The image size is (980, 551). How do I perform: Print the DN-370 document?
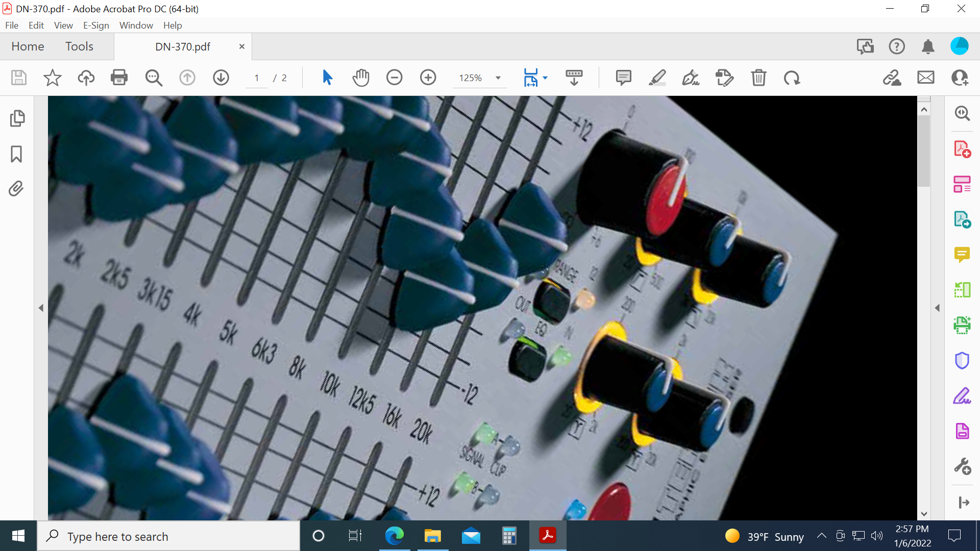click(119, 78)
